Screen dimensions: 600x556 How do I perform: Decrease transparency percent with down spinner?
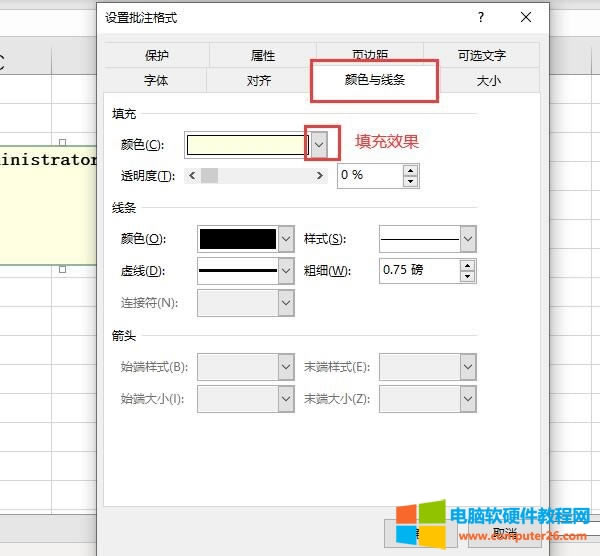(x=410, y=181)
